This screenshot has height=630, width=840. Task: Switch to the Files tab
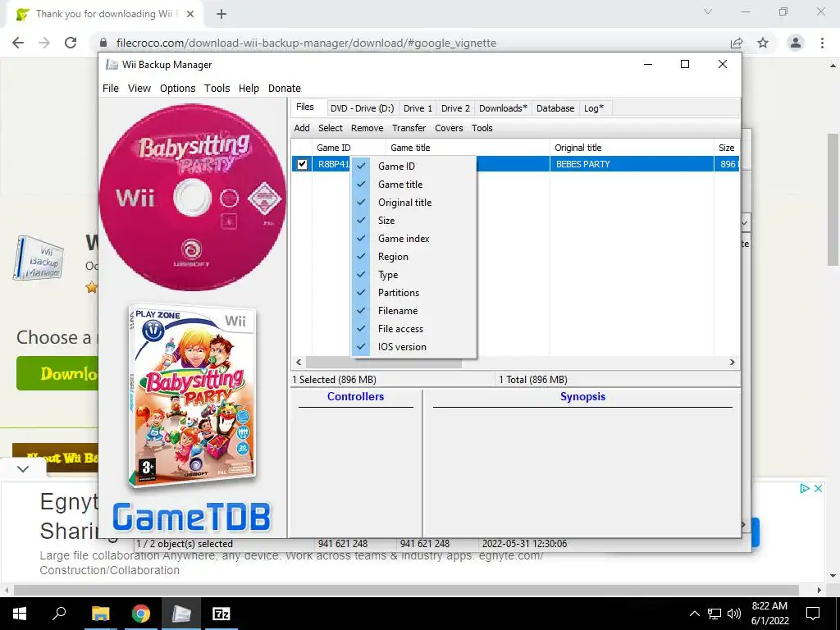tap(305, 107)
